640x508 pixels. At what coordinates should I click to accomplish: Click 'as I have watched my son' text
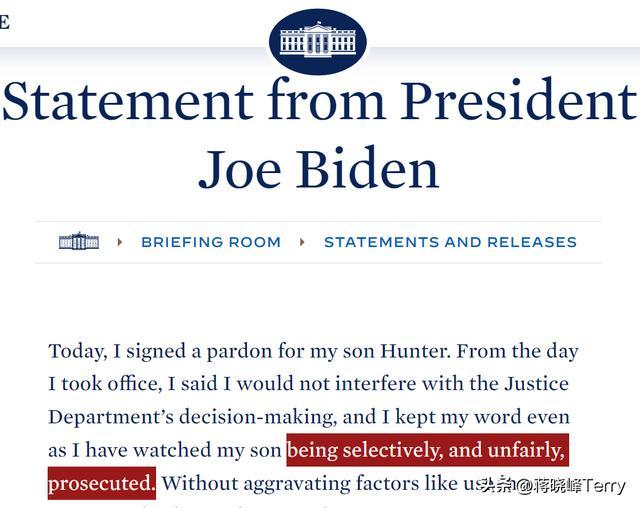165,450
